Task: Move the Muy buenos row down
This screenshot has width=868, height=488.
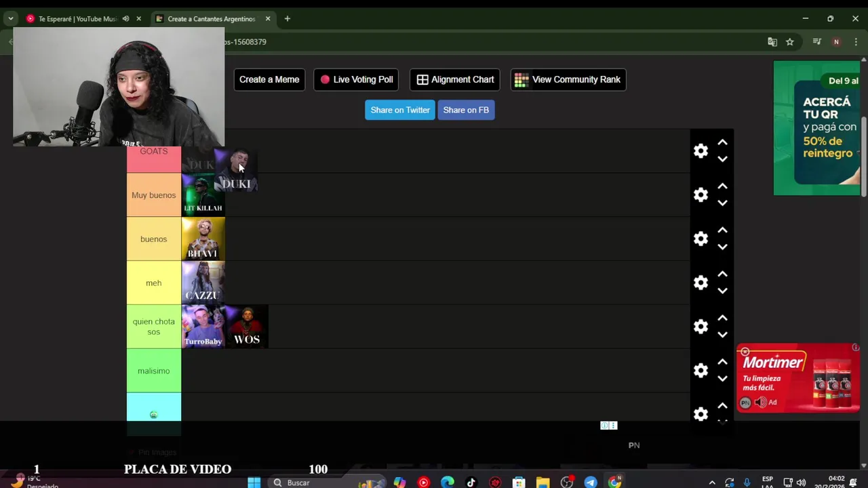Action: point(722,203)
